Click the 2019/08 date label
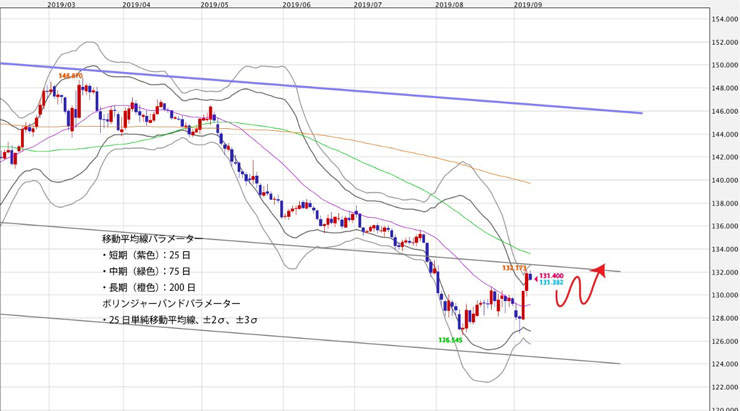Viewport: 740px width, 411px height. [449, 4]
